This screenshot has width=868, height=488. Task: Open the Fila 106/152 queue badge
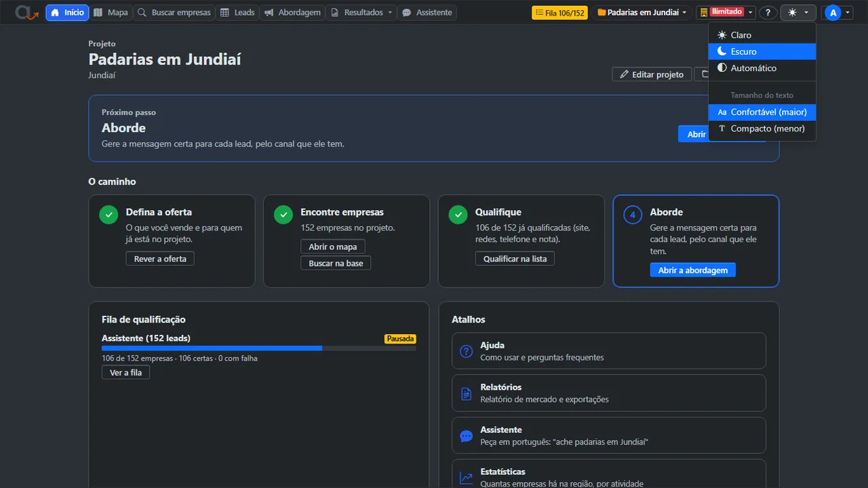coord(559,12)
